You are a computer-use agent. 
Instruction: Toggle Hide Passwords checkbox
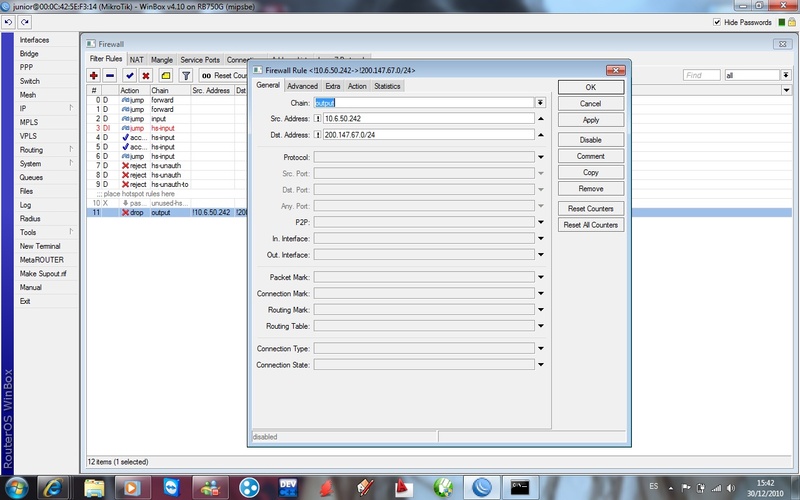(717, 22)
